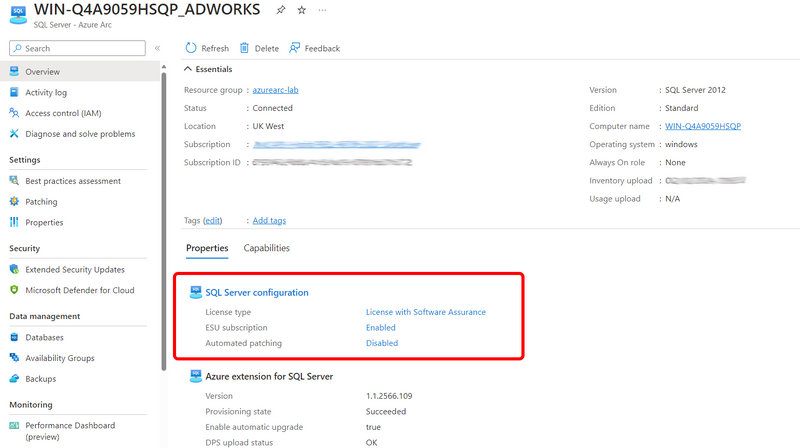Click the ESU subscription Enabled link
This screenshot has height=448, width=800.
[381, 328]
